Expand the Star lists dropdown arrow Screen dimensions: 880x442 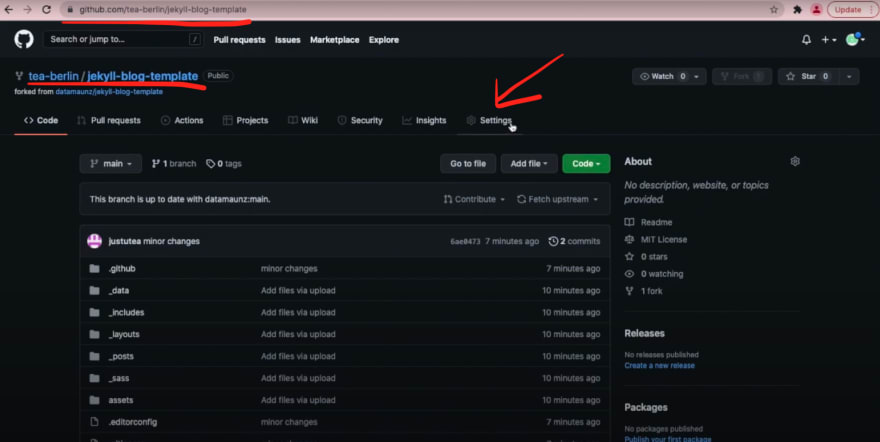tap(849, 76)
